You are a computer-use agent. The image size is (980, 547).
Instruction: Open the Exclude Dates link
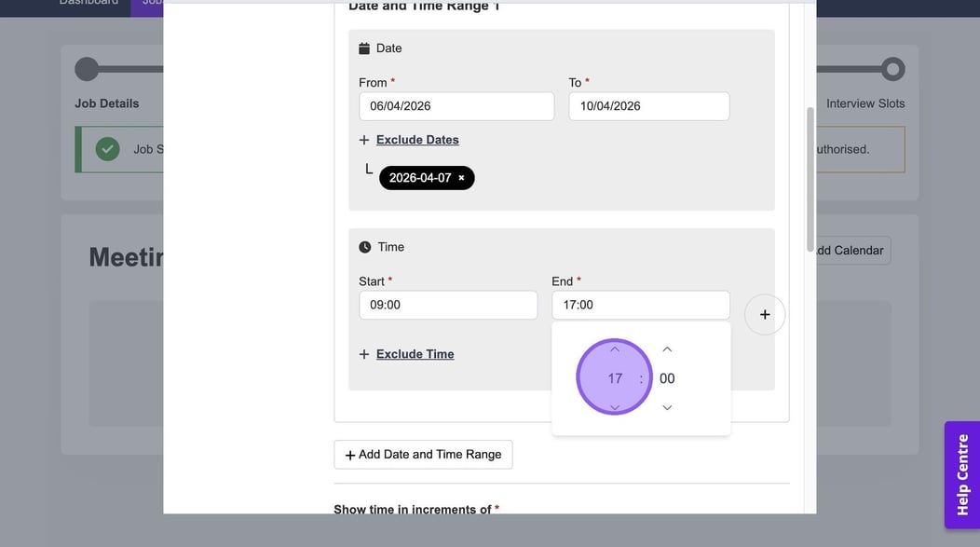tap(417, 140)
